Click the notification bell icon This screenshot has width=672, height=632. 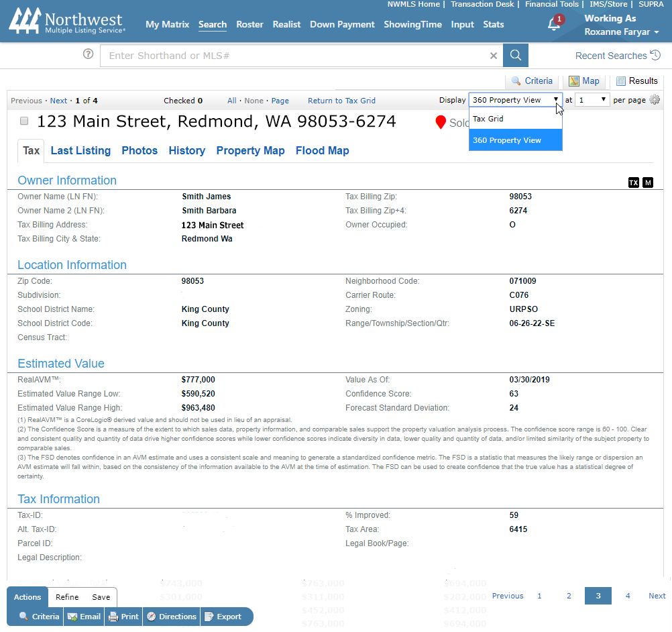pyautogui.click(x=554, y=24)
